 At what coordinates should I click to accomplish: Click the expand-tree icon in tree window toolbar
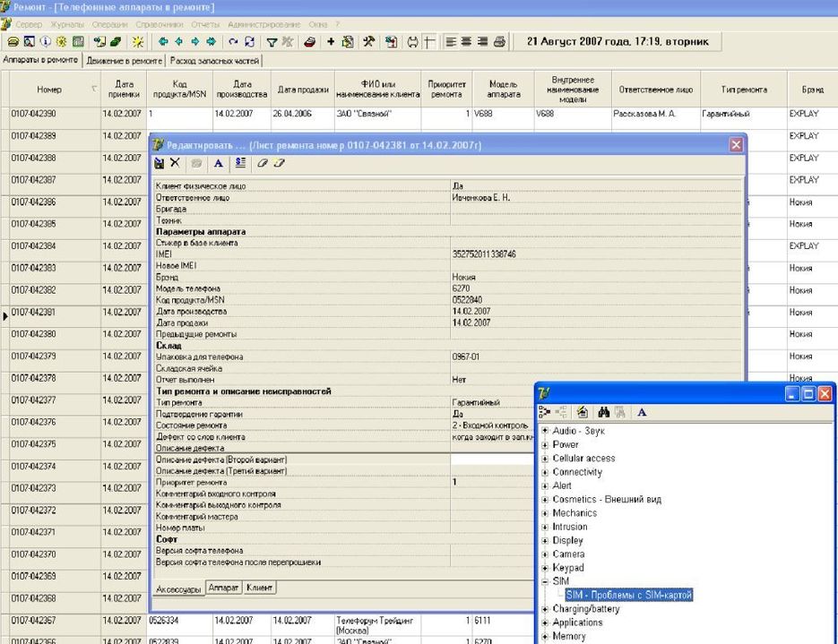point(545,412)
